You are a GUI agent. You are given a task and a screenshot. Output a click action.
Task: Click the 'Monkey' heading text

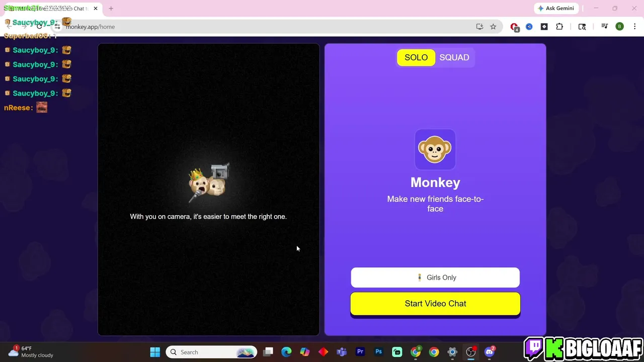435,183
